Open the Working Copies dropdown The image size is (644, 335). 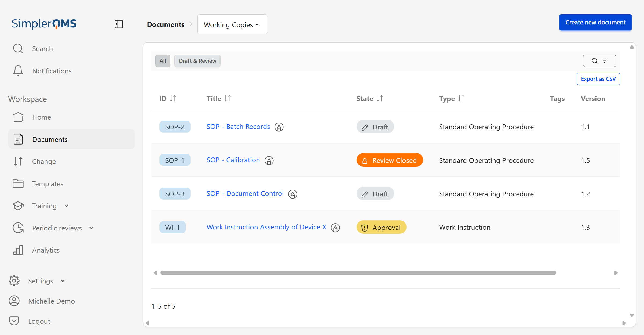[232, 24]
